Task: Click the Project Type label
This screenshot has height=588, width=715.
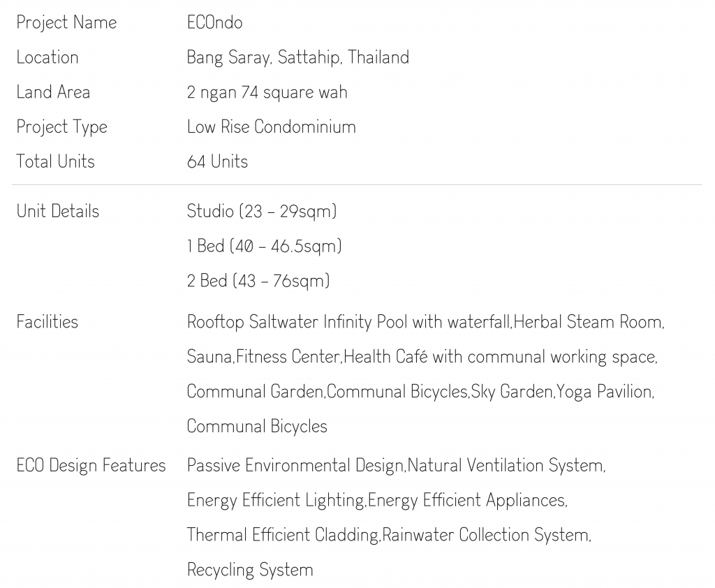Action: tap(61, 127)
